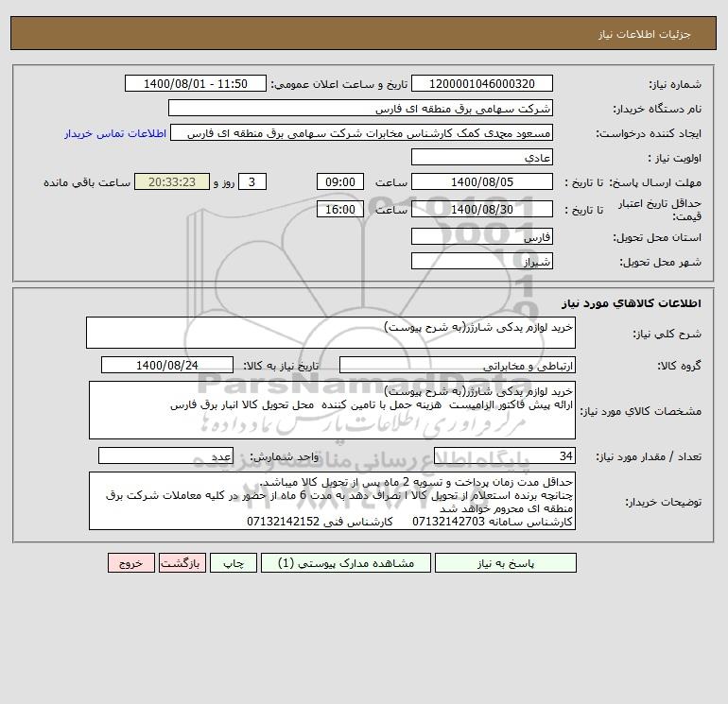Click the حداقل تاریخ اعتبار قیمت label

pyautogui.click(x=660, y=210)
